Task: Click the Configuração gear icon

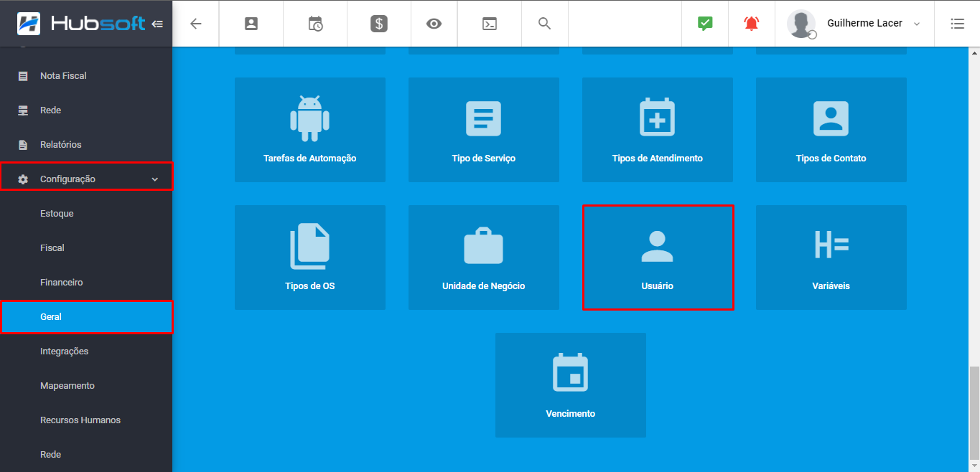Action: [23, 179]
